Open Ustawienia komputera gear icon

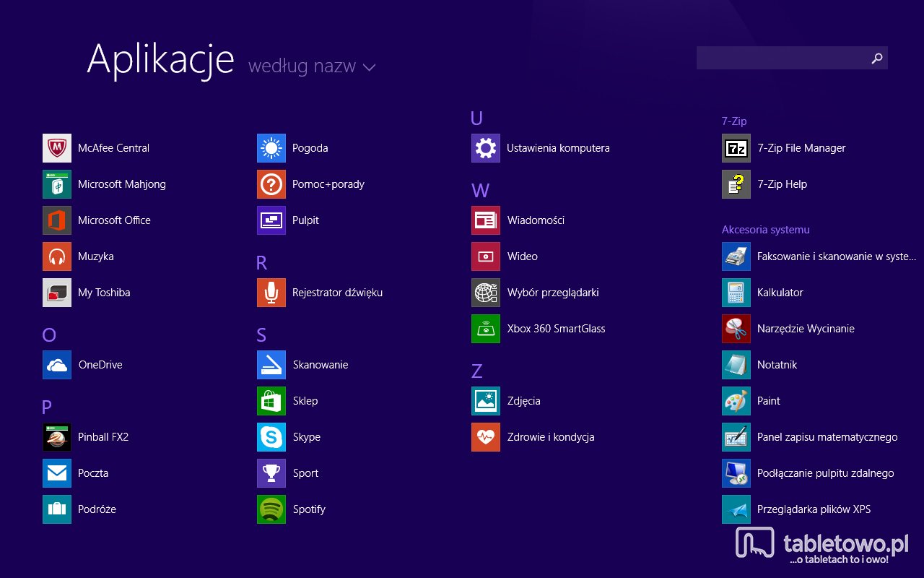pyautogui.click(x=486, y=148)
